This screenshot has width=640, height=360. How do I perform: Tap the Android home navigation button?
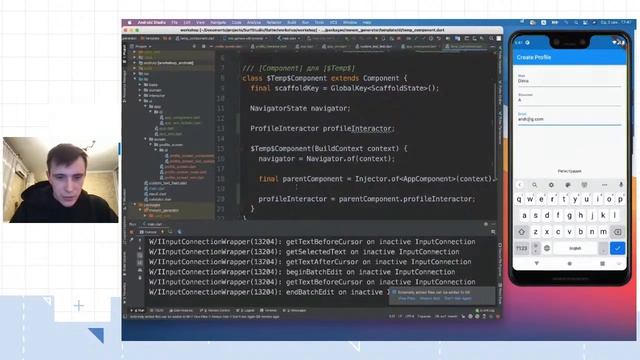tap(569, 264)
